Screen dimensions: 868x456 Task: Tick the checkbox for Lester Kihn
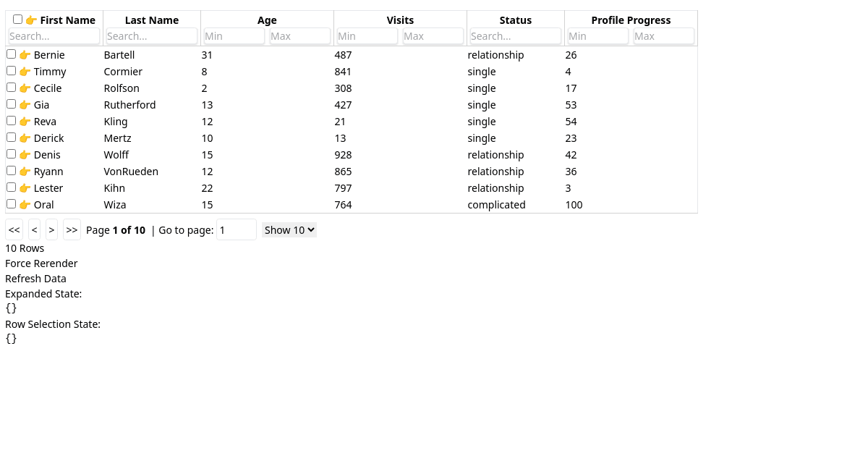[x=11, y=187]
